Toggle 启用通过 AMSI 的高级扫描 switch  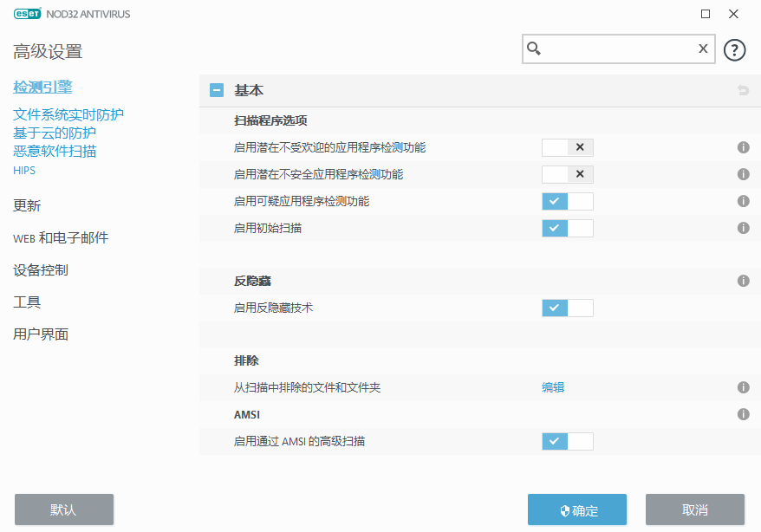click(568, 441)
